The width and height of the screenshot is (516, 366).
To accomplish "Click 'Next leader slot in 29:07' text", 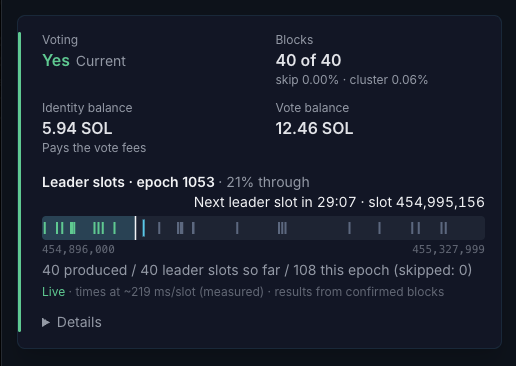I will [275, 202].
